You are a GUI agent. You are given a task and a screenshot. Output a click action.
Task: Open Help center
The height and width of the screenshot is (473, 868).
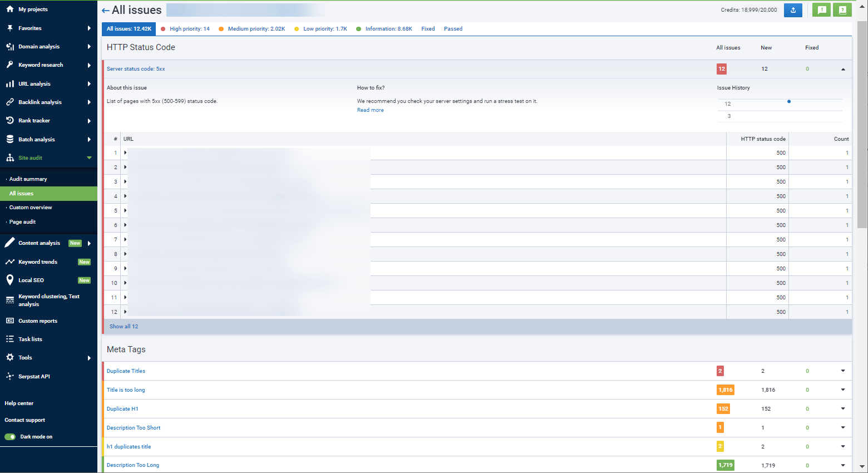coord(19,403)
